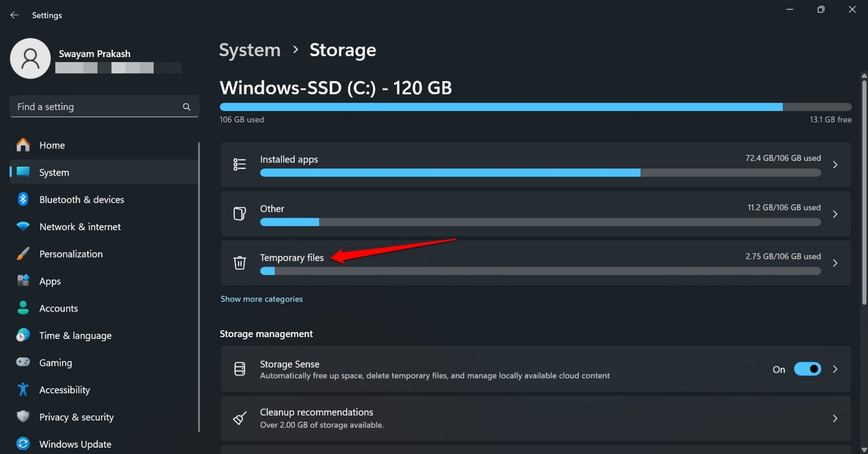Click the Temporary files trash icon
The image size is (868, 454).
pos(240,263)
